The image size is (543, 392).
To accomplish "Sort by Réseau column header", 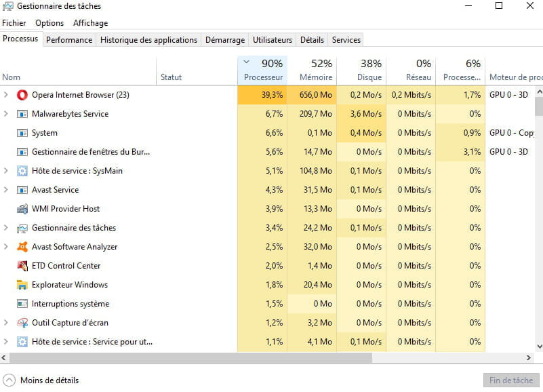I will 411,71.
